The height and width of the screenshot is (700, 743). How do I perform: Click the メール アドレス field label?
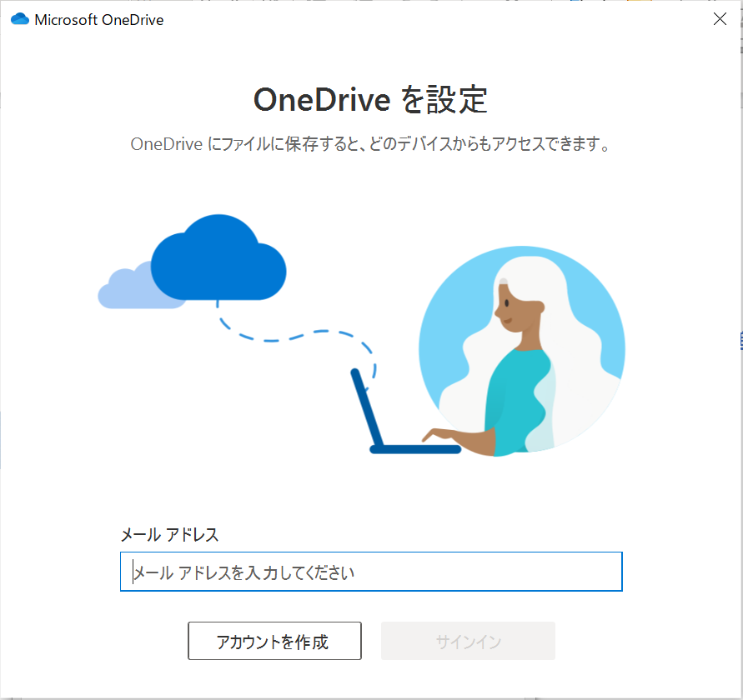point(169,535)
